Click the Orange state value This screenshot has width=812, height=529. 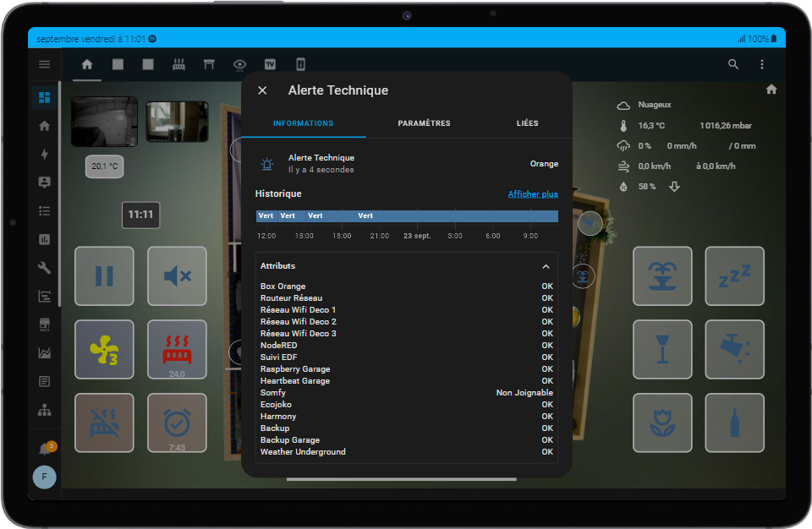click(544, 164)
